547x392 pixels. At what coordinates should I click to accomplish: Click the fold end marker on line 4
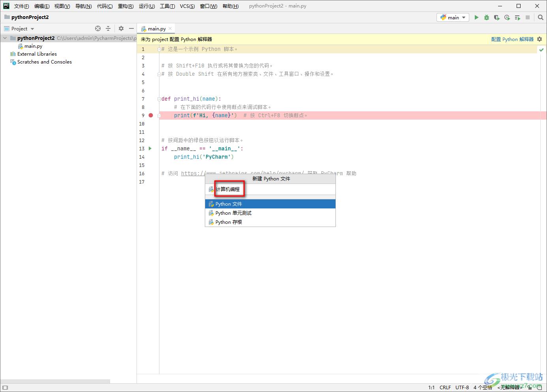pos(159,74)
